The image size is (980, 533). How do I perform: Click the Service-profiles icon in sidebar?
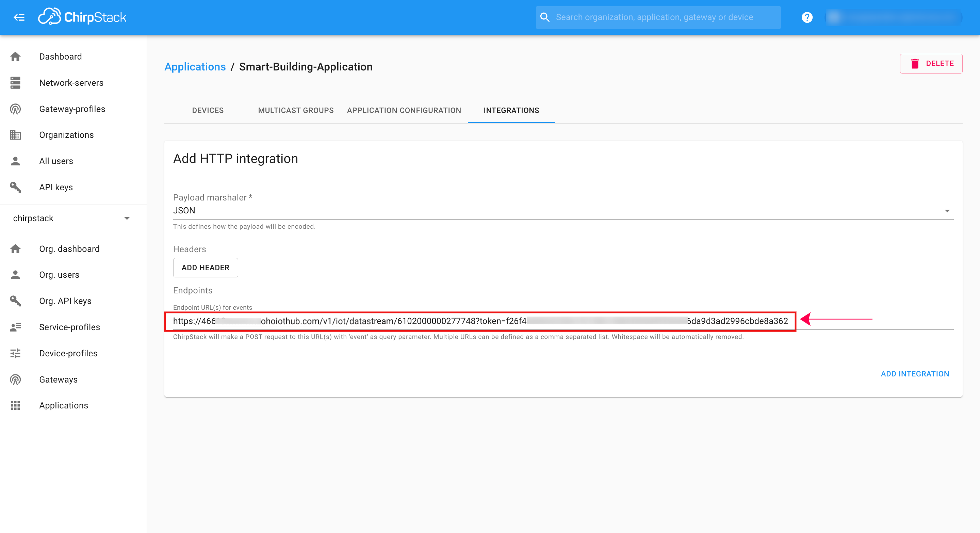(x=15, y=327)
